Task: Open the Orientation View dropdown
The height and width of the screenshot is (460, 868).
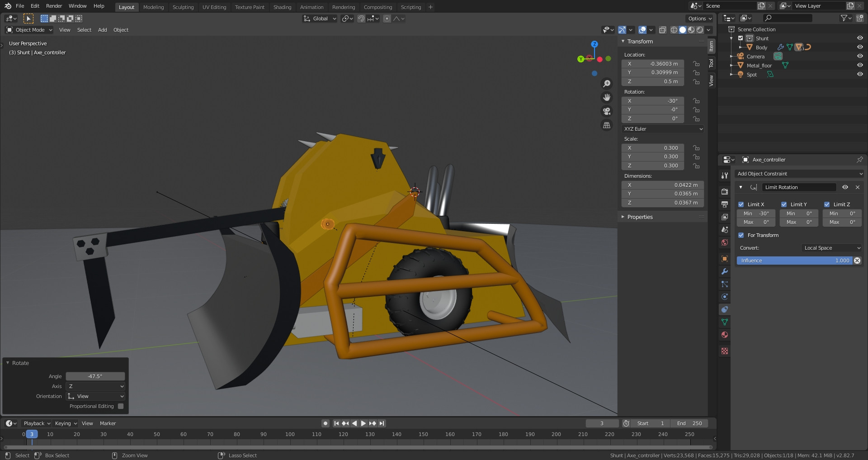Action: [x=95, y=396]
